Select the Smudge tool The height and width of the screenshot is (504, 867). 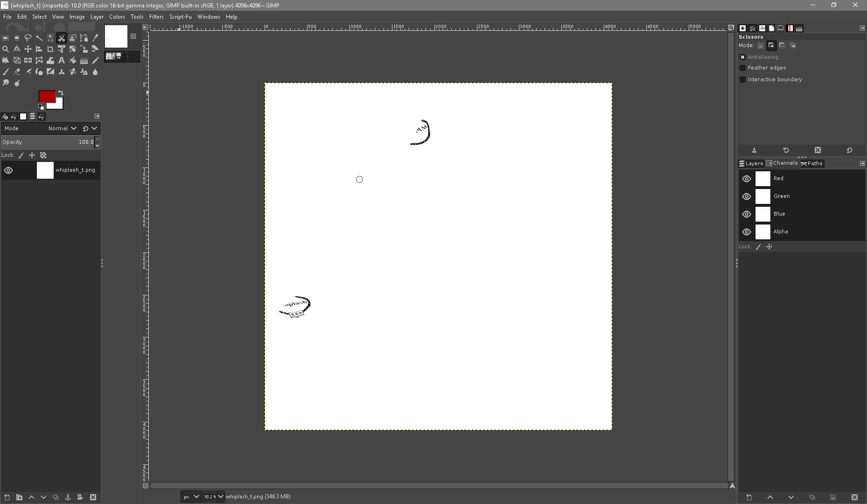point(6,83)
